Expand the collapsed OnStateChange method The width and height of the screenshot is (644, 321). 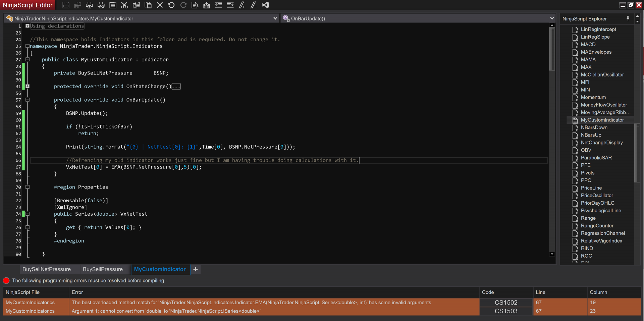(28, 86)
